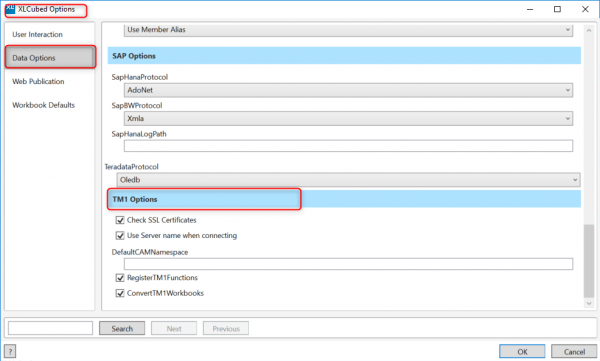600x361 pixels.
Task: Click into the SapHanaLogPath text field
Action: 348,146
